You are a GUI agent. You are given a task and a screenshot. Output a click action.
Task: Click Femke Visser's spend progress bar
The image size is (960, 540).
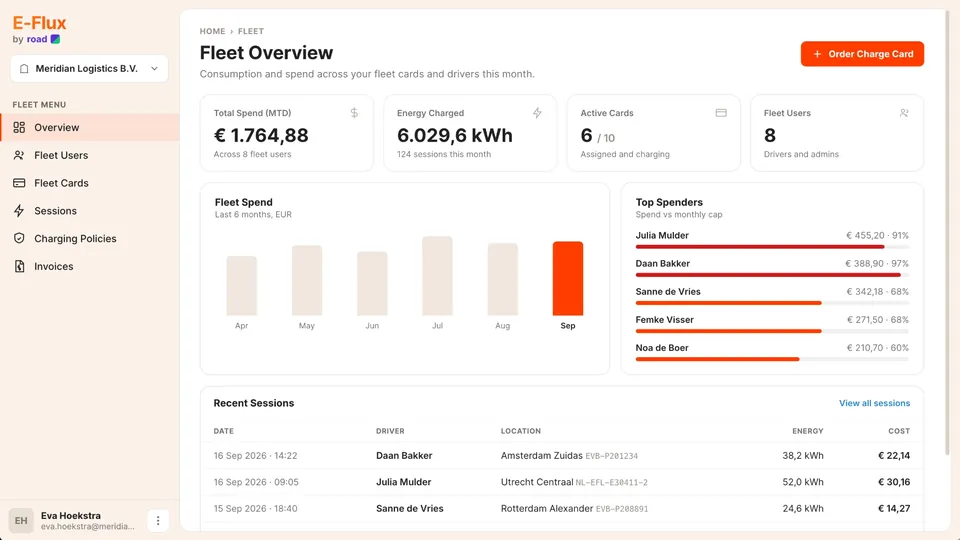[x=772, y=331]
